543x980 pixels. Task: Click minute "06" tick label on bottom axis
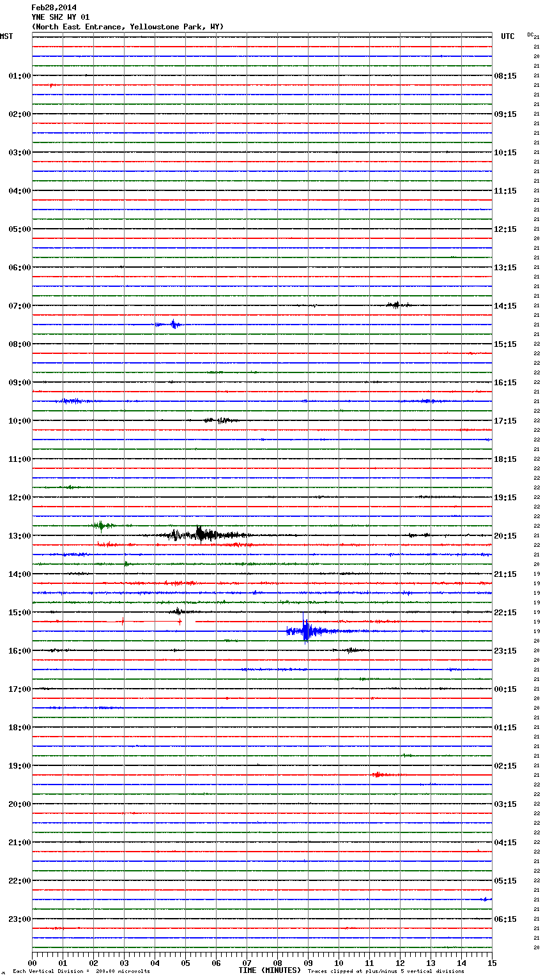(216, 963)
